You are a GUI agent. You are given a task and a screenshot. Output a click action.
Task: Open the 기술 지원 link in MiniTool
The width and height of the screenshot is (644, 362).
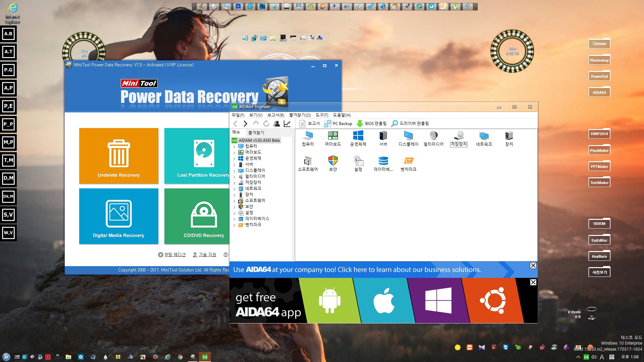tap(204, 255)
